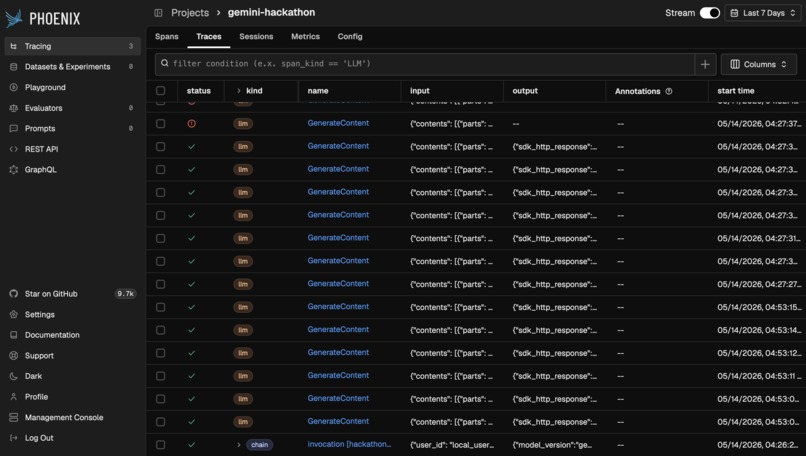Screen dimensions: 806x456
Task: Select checkbox of row 04:27:31
Action: click(160, 239)
